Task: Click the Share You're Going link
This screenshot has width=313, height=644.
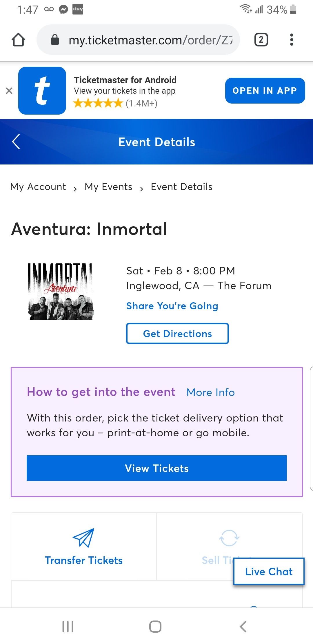Action: (172, 306)
